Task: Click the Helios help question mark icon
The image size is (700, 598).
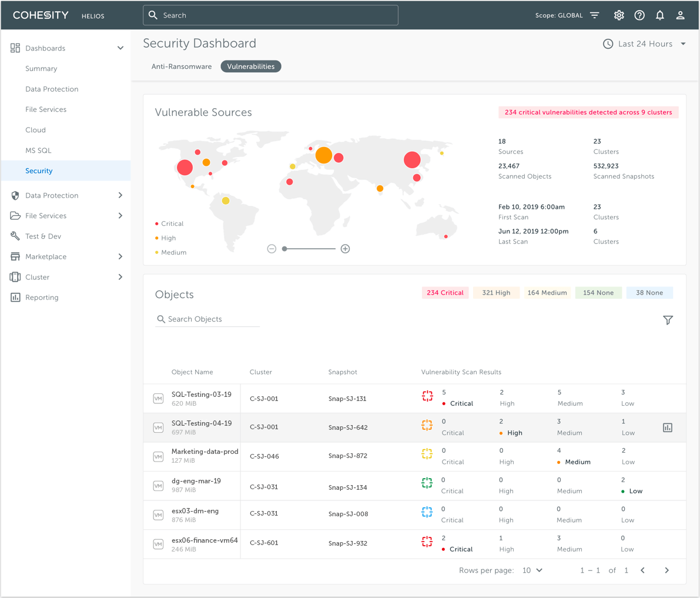Action: (x=639, y=15)
